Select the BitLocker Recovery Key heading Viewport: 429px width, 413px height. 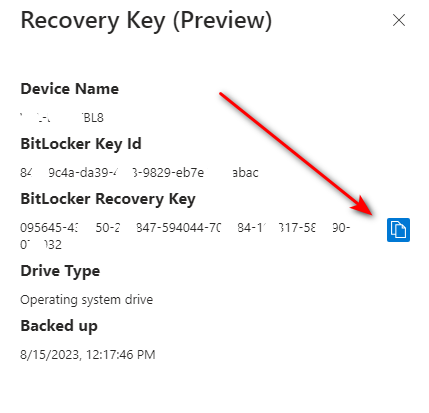pyautogui.click(x=108, y=199)
